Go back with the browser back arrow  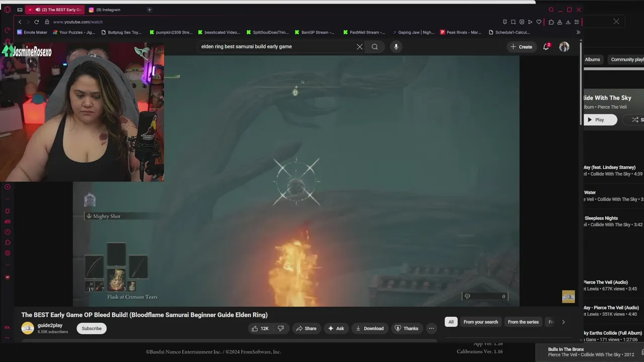20,22
